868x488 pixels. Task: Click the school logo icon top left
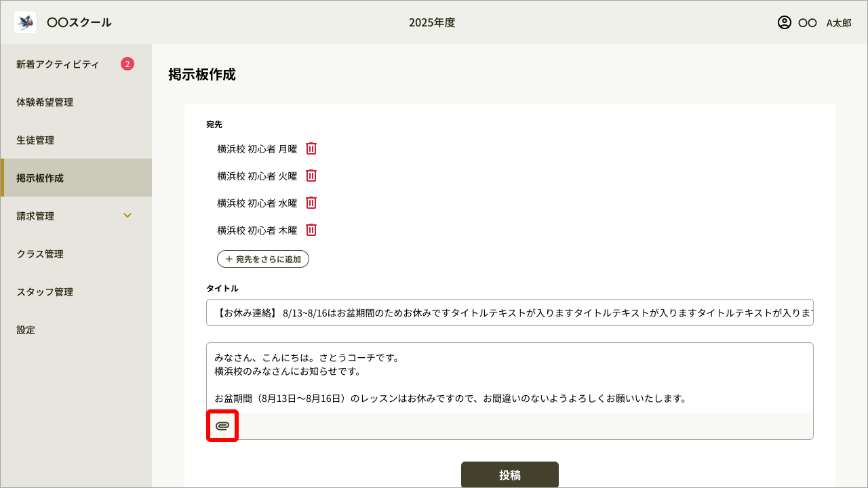(24, 21)
